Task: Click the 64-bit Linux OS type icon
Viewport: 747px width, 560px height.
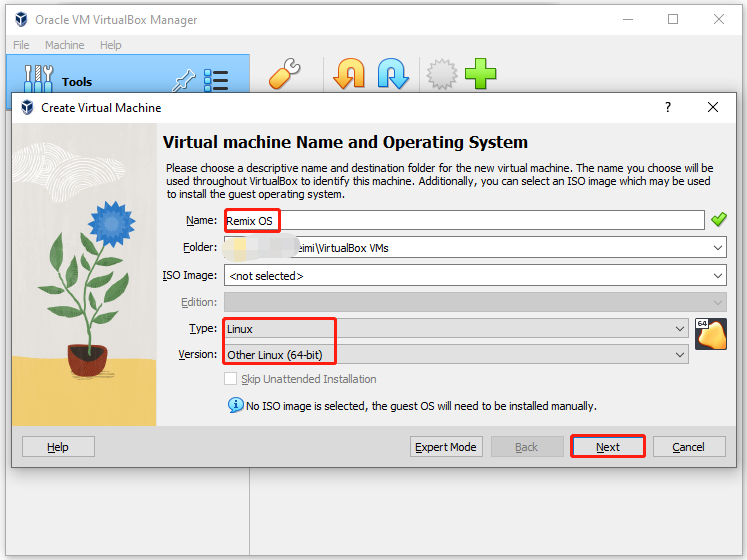Action: 710,335
